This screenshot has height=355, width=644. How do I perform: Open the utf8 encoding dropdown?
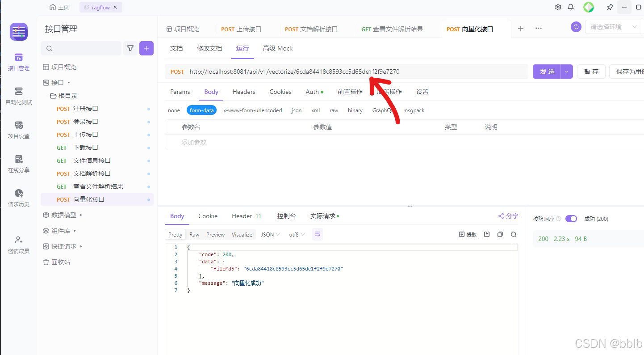click(x=296, y=234)
